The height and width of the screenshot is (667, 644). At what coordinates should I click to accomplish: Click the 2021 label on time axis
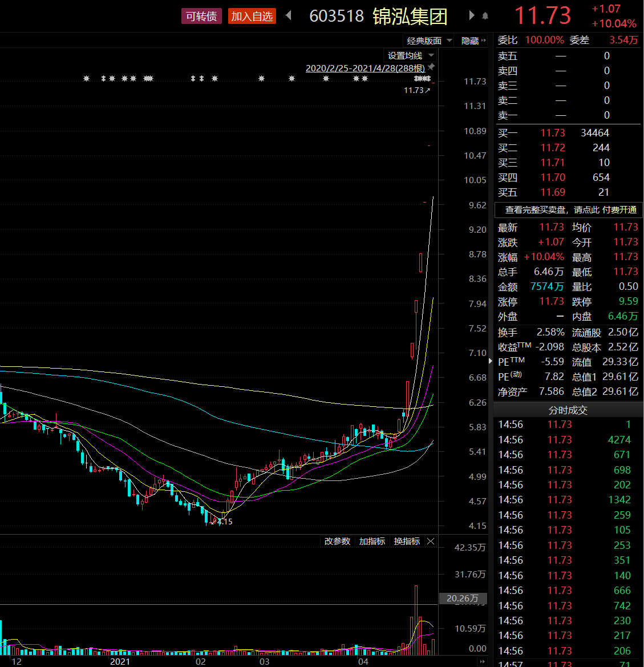point(120,661)
